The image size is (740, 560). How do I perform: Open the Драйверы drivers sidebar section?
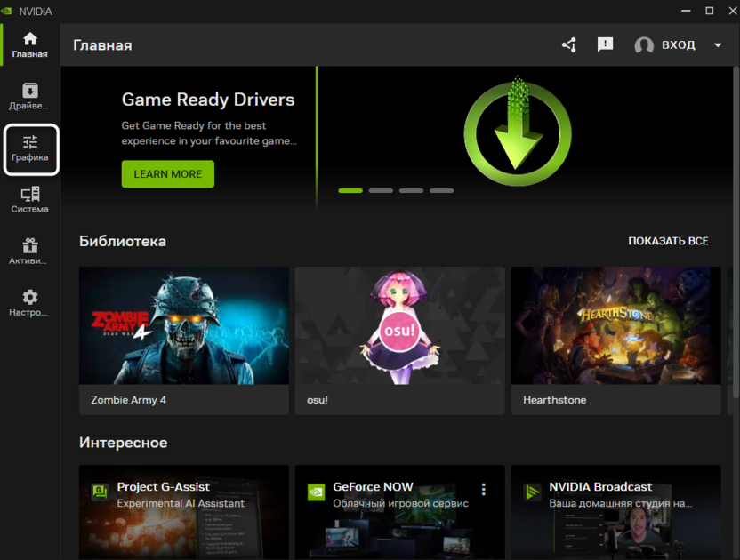[29, 97]
